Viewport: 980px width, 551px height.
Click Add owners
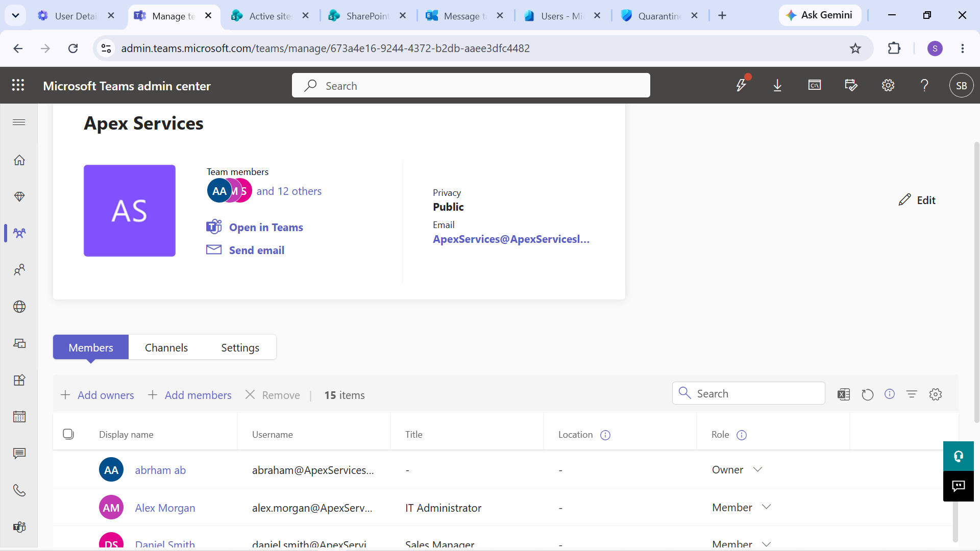(97, 395)
